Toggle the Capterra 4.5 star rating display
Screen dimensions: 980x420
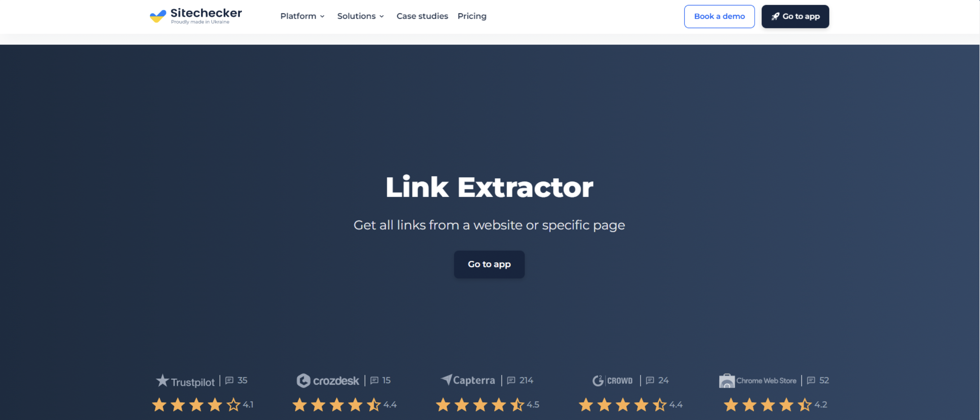pos(489,404)
